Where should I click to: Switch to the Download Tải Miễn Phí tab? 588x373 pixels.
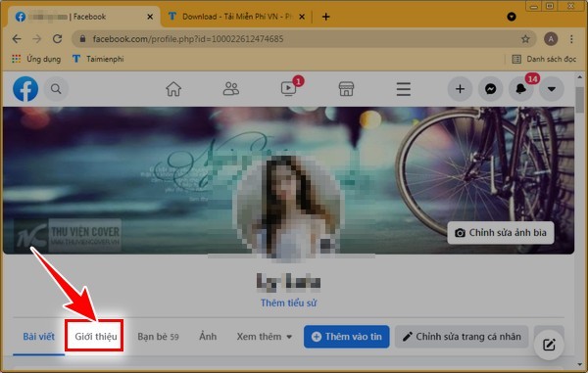(236, 17)
